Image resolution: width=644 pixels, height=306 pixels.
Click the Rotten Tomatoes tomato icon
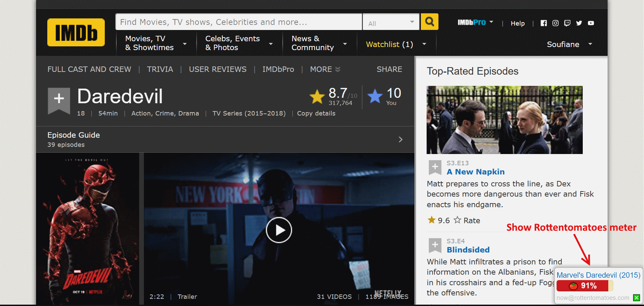[x=574, y=286]
